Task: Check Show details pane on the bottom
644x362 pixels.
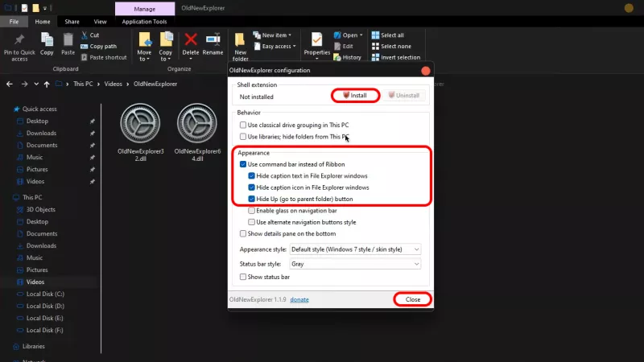Action: [x=243, y=233]
